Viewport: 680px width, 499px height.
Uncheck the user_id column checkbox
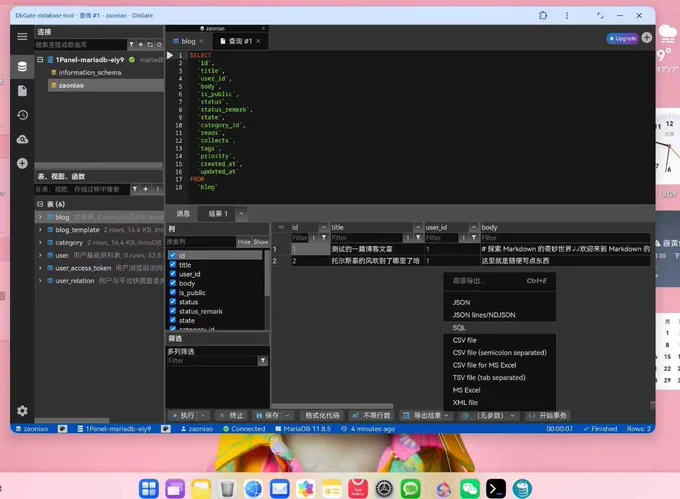pos(173,274)
